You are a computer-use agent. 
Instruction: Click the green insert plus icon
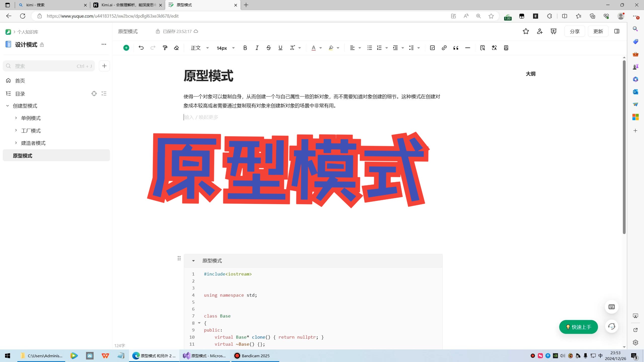click(x=126, y=48)
